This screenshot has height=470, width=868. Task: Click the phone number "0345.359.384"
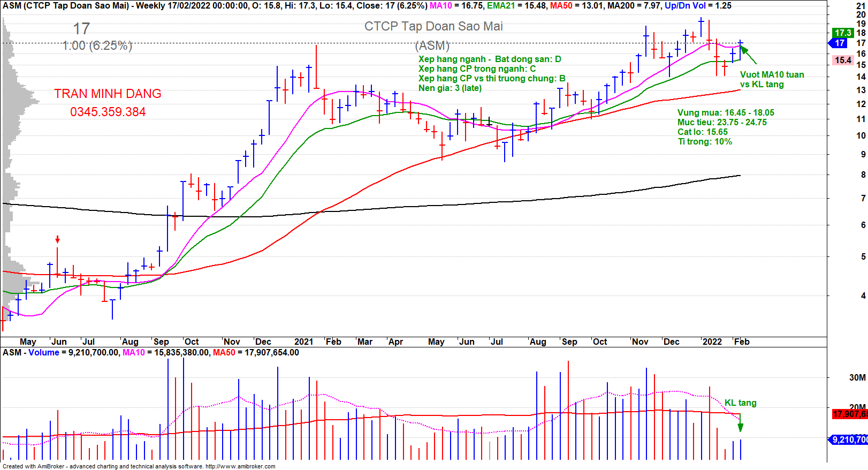pos(108,112)
